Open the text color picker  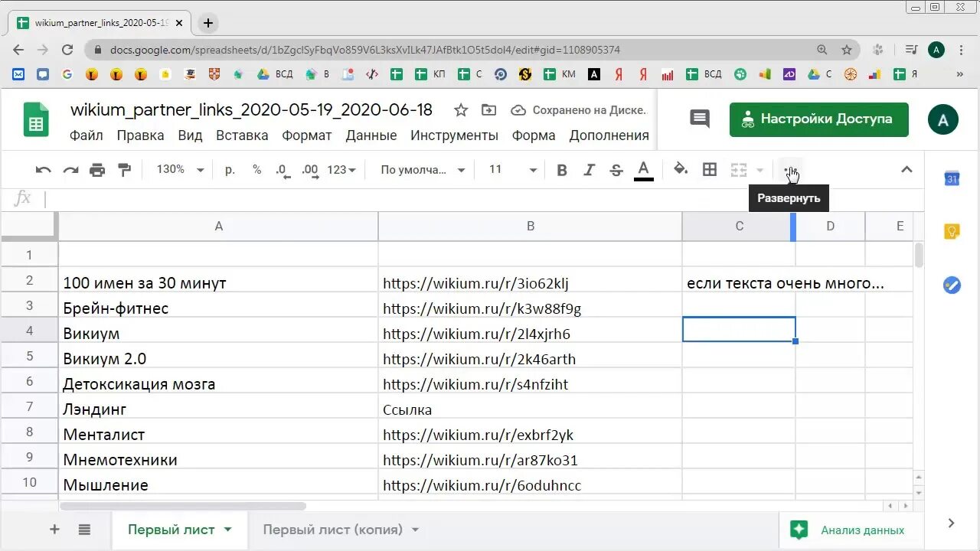644,170
